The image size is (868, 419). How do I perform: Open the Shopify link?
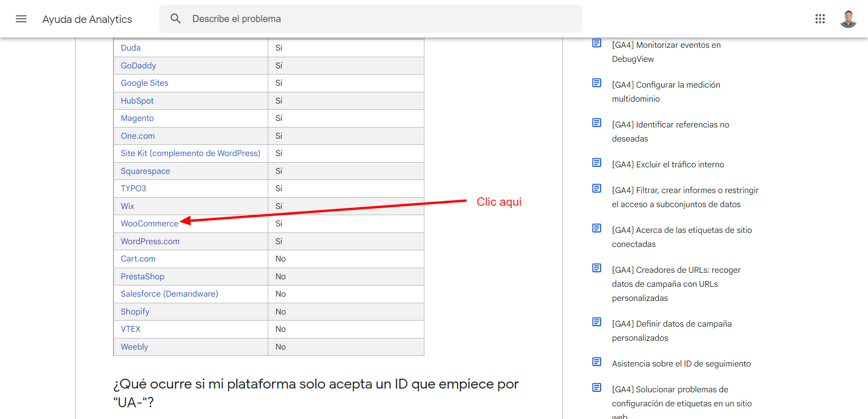tap(135, 312)
